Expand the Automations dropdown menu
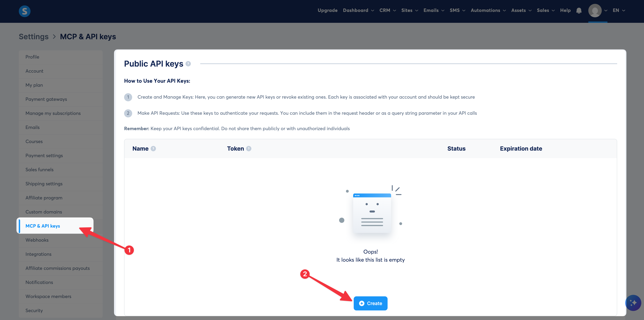 tap(488, 10)
